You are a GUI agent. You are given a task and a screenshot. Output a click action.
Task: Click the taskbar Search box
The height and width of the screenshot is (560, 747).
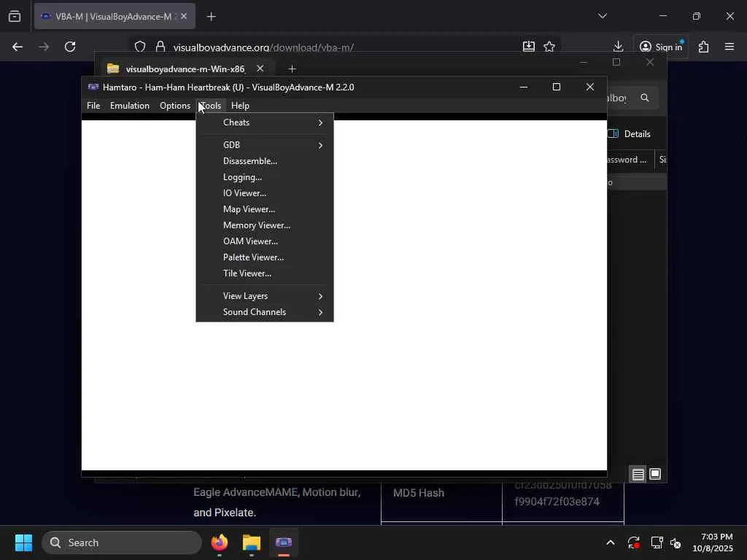click(x=122, y=542)
